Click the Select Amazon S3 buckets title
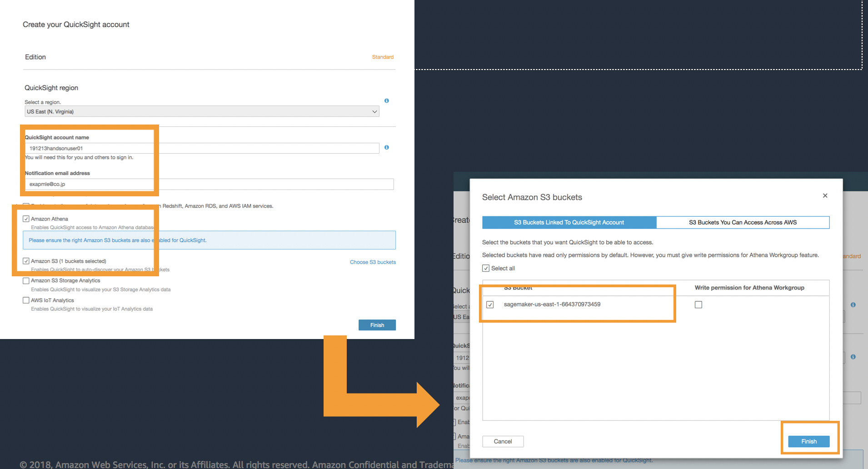Image resolution: width=868 pixels, height=469 pixels. point(532,197)
